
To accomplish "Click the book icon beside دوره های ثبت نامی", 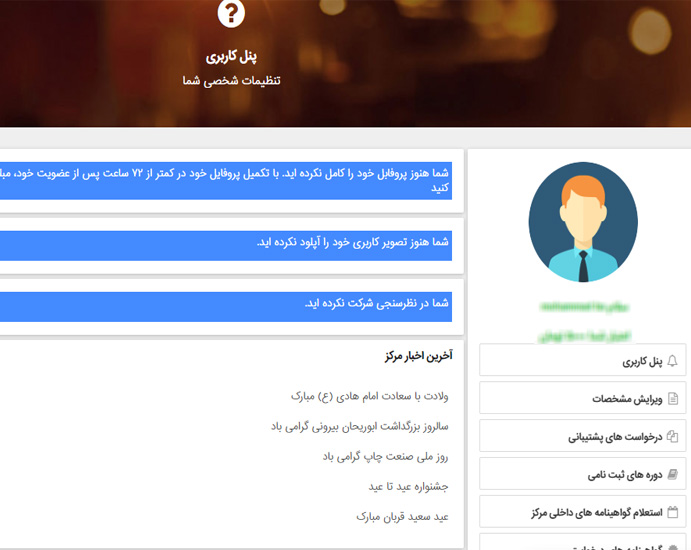I will pyautogui.click(x=672, y=474).
